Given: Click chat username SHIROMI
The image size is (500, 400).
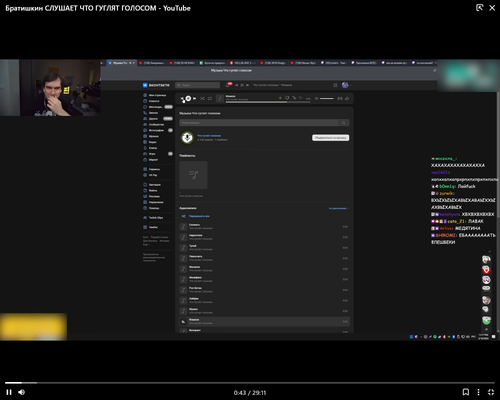Looking at the screenshot, I should click(445, 235).
